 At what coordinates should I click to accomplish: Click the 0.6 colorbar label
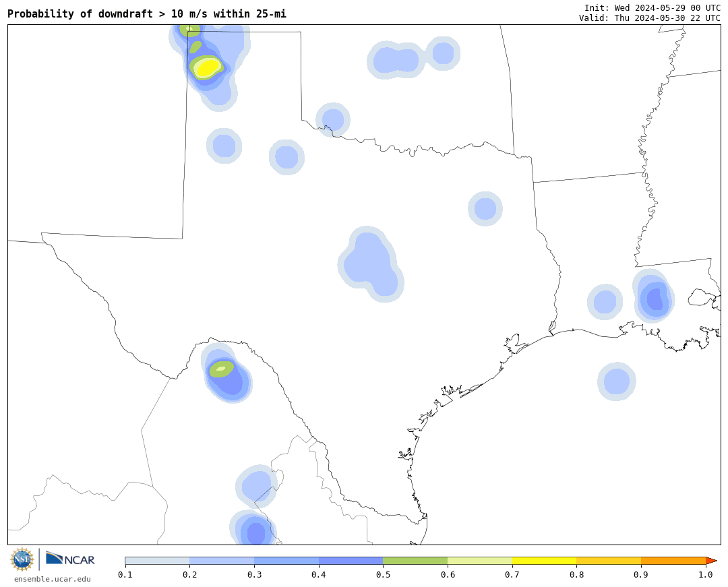pos(448,575)
